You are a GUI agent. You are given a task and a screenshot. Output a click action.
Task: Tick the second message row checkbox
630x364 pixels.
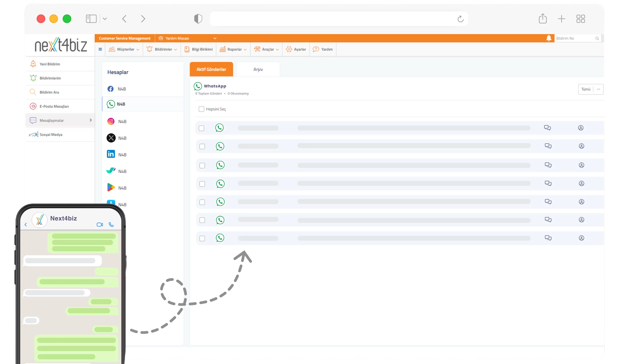click(x=202, y=146)
